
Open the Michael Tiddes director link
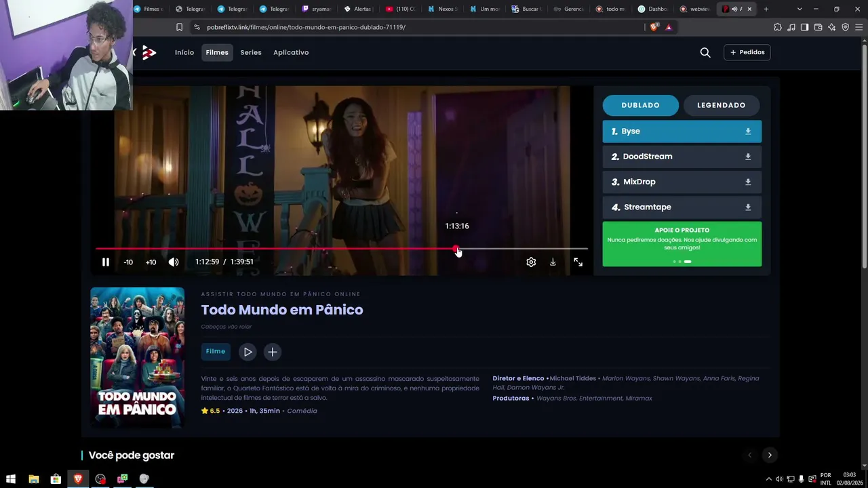point(573,378)
